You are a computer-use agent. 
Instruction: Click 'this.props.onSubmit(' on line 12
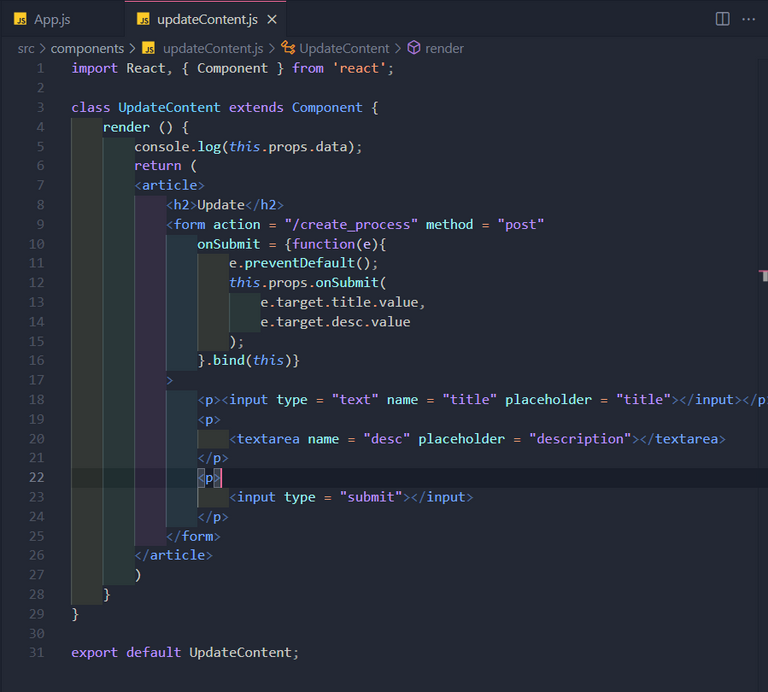point(308,283)
